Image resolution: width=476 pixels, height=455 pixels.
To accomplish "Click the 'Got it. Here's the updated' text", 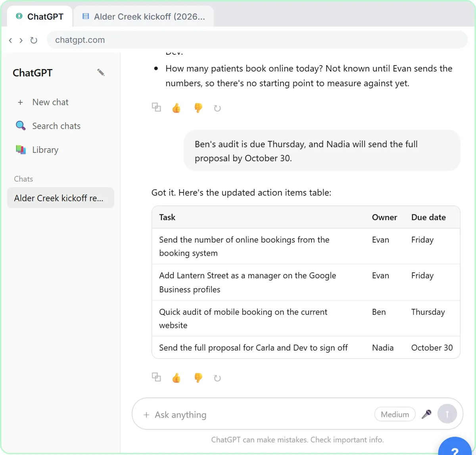I will (x=241, y=193).
